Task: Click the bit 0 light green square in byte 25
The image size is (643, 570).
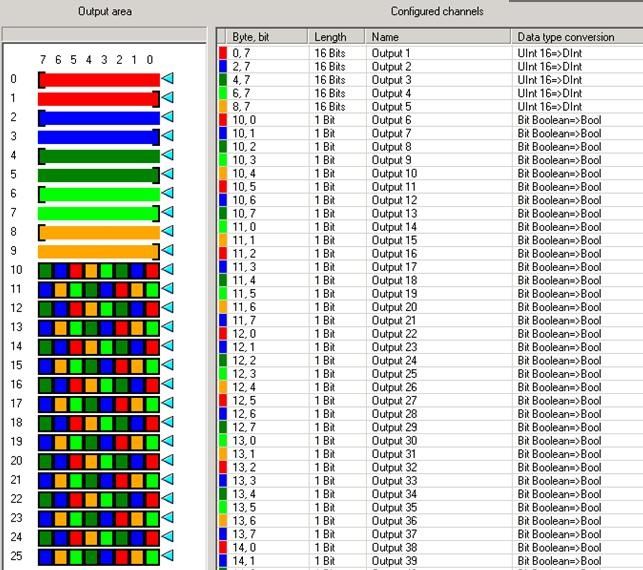Action: [152, 557]
